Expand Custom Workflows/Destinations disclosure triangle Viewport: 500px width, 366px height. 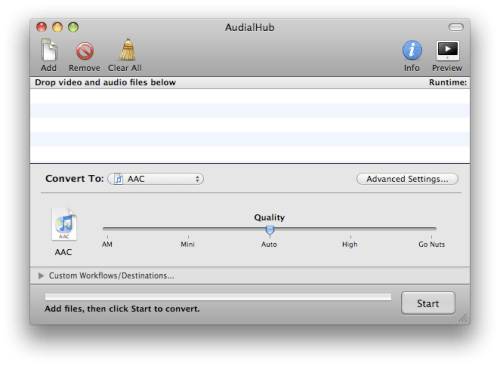(41, 276)
